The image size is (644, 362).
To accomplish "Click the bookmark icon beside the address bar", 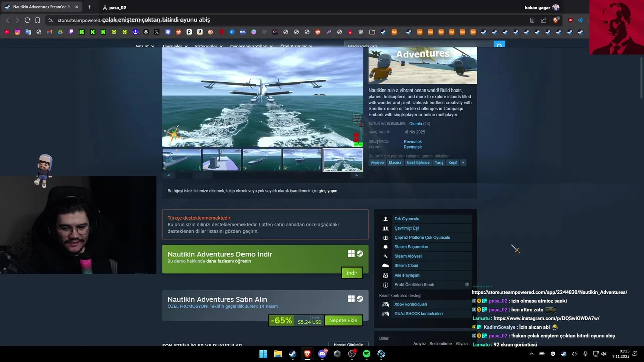I will click(37, 20).
